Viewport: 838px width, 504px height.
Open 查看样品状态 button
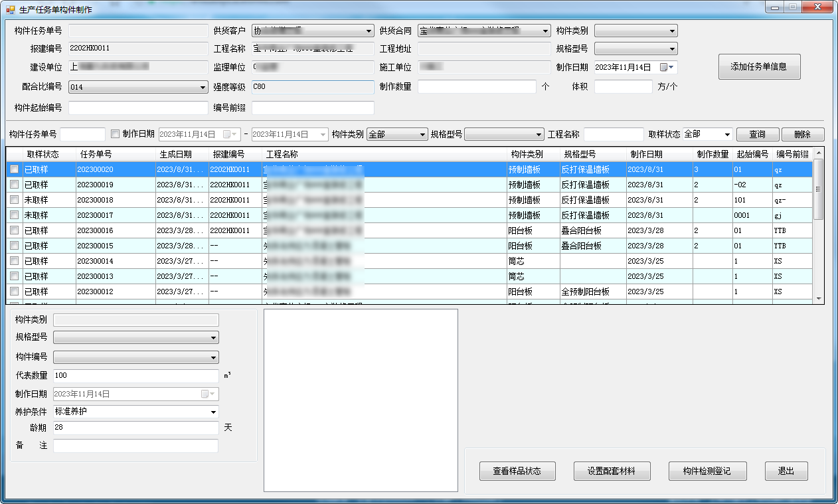point(517,471)
